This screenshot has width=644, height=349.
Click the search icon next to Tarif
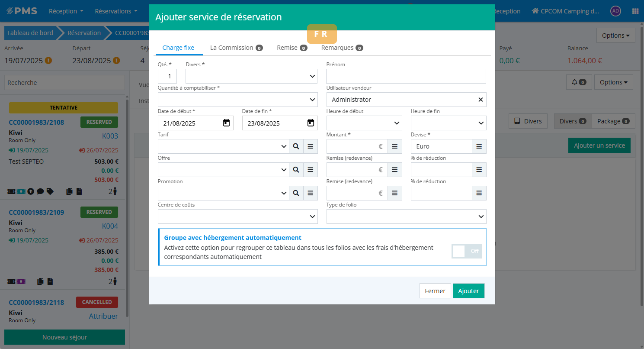296,146
